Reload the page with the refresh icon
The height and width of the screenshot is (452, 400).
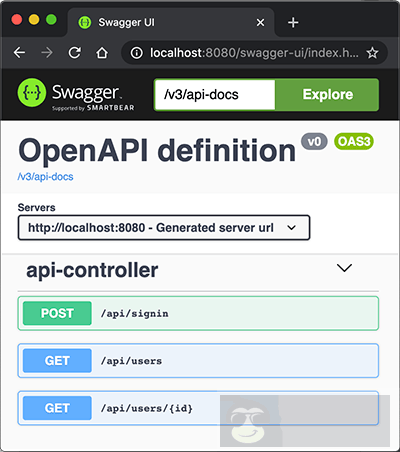pos(74,53)
